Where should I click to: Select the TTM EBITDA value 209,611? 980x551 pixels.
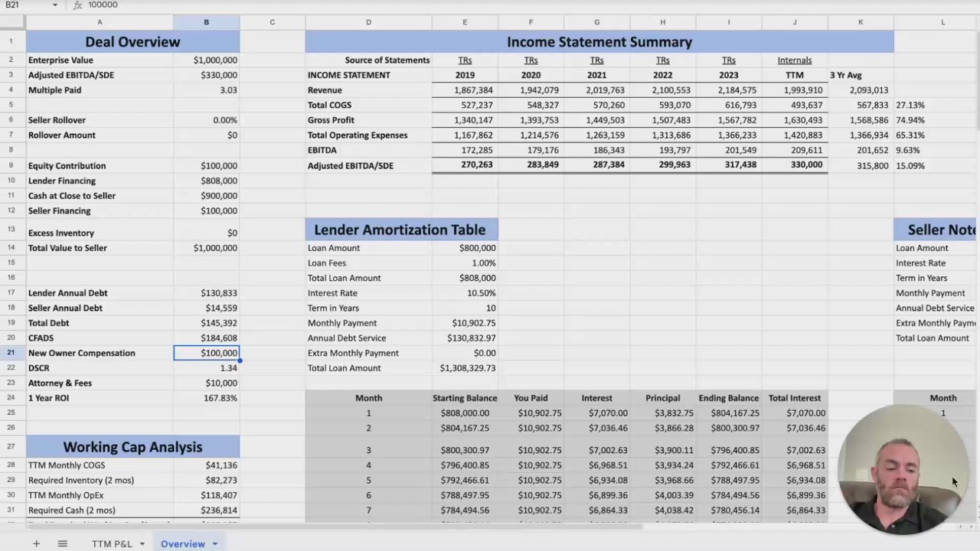click(x=795, y=150)
